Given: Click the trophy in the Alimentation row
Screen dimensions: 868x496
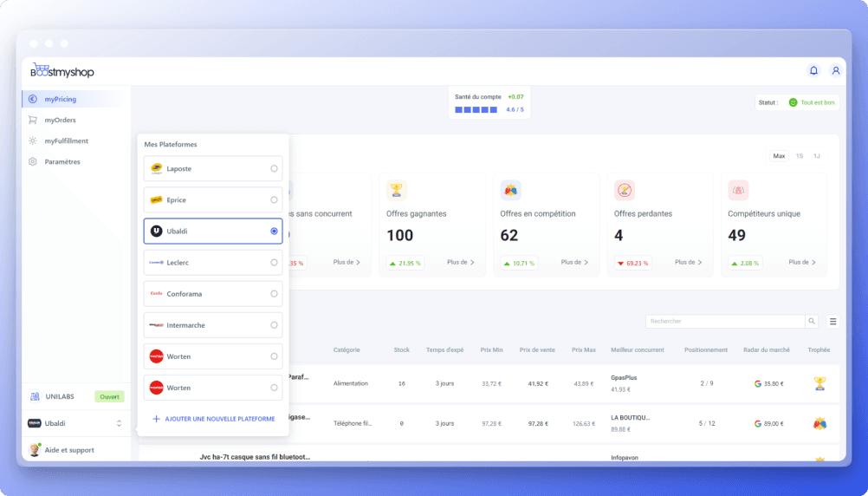Looking at the screenshot, I should tap(819, 383).
